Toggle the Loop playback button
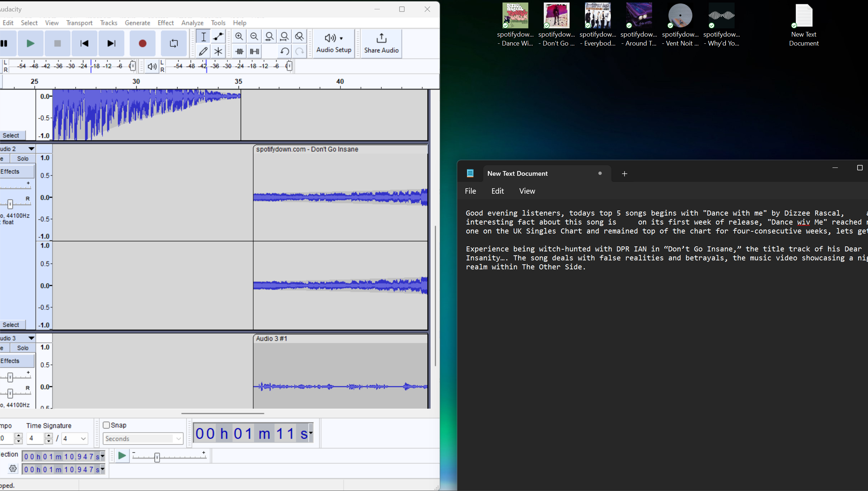This screenshot has height=491, width=868. click(x=174, y=43)
